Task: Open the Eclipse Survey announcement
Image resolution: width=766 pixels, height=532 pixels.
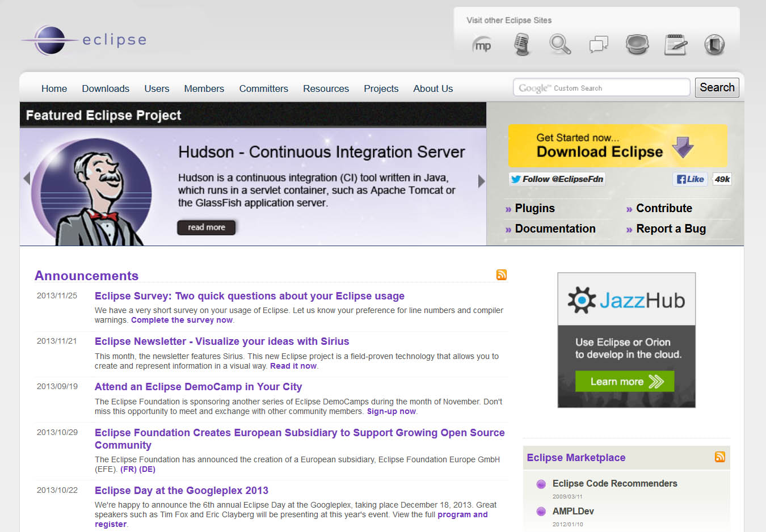Action: pyautogui.click(x=250, y=296)
